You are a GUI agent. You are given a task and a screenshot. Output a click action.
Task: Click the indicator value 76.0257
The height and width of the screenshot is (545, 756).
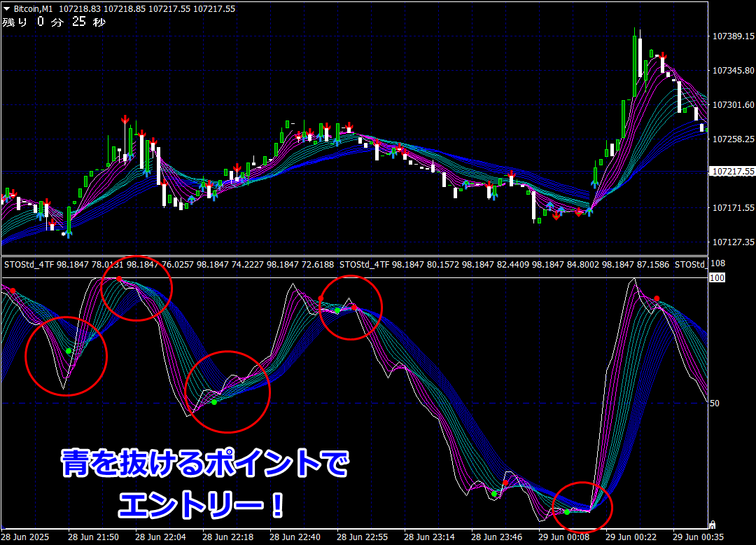[177, 264]
